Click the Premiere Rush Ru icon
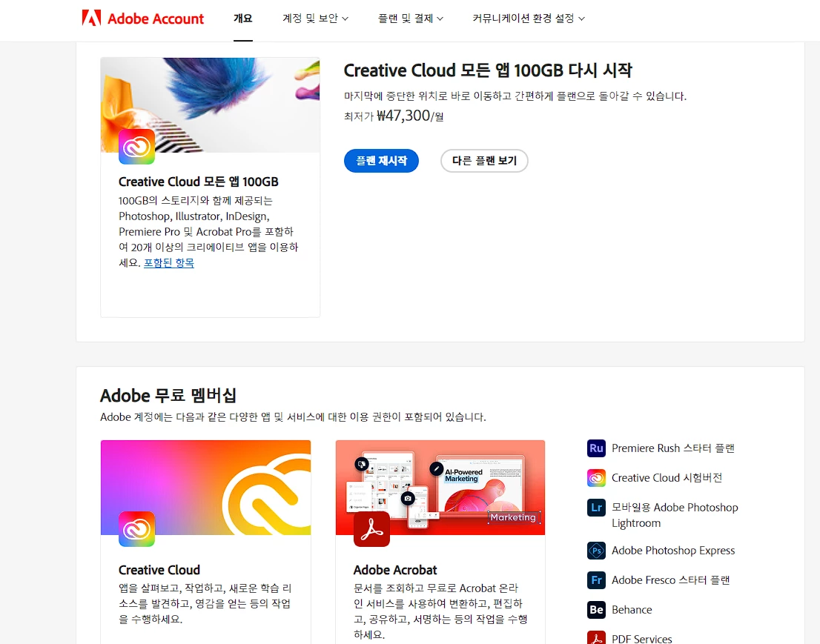820x644 pixels. [x=596, y=448]
